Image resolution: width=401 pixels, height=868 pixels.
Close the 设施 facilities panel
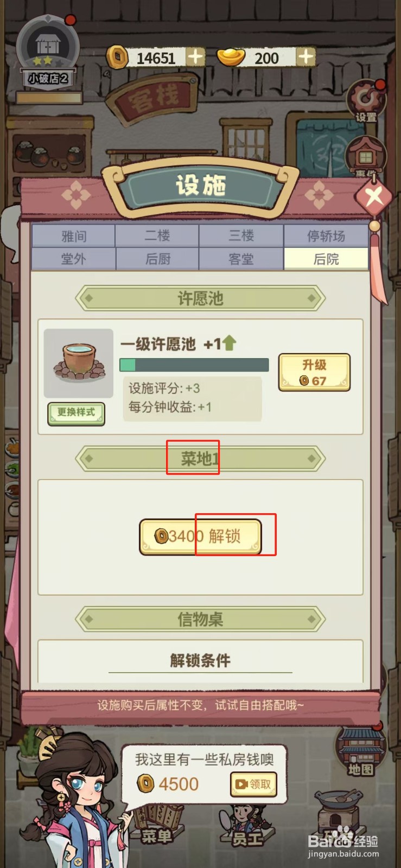coord(374,196)
